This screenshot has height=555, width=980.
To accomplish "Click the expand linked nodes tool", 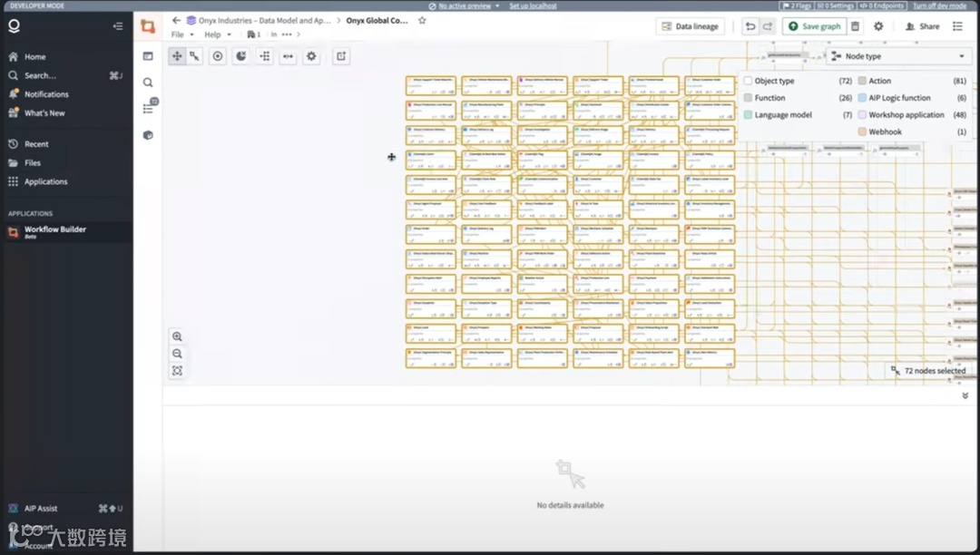I will pos(289,56).
